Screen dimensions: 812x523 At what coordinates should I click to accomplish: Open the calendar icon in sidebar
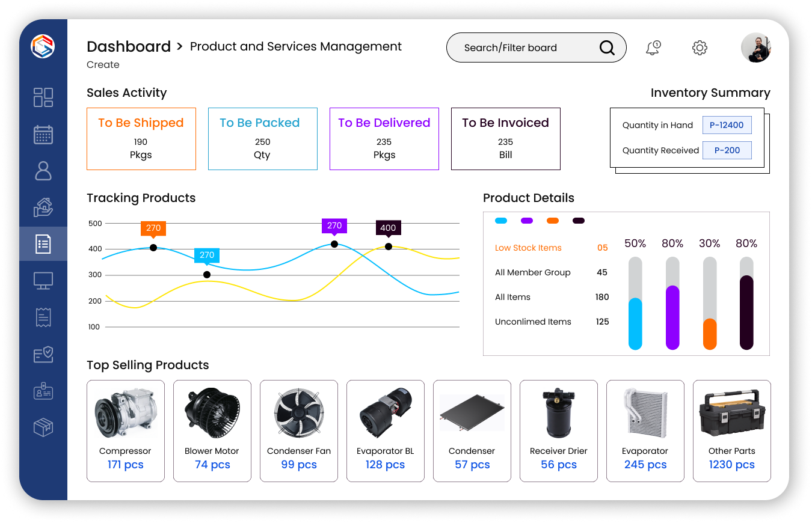coord(43,134)
